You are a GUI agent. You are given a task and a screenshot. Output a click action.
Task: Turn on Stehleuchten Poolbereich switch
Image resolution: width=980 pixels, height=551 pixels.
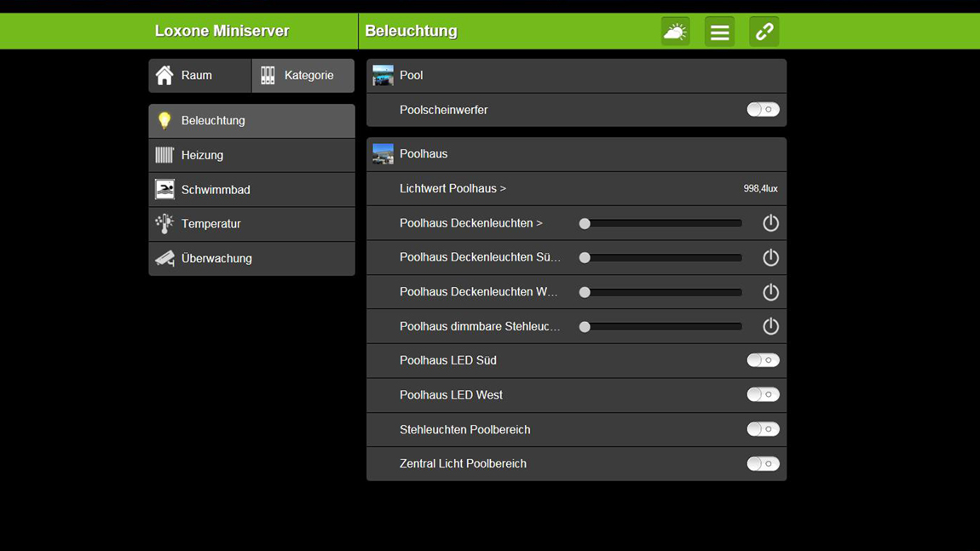pos(763,429)
